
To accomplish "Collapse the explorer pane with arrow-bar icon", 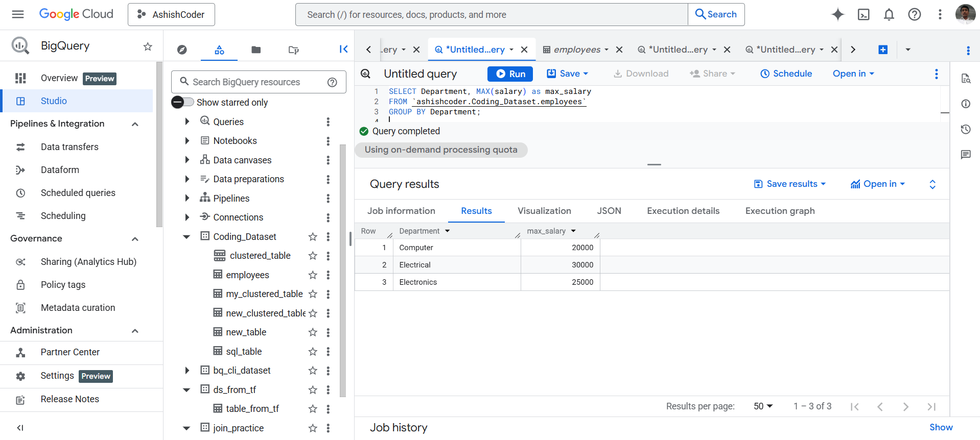I will 343,49.
